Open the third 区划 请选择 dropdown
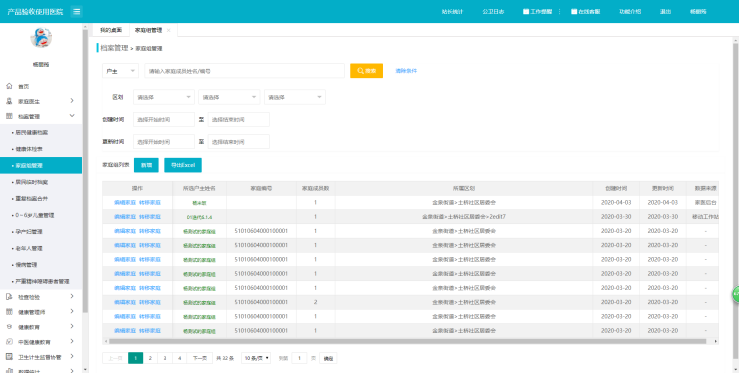740x374 pixels. pos(295,97)
